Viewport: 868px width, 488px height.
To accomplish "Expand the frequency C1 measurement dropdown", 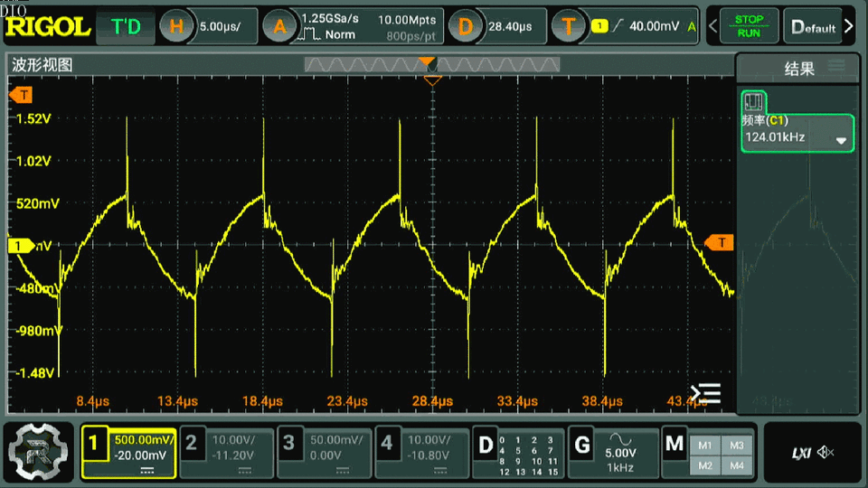I will pyautogui.click(x=841, y=141).
